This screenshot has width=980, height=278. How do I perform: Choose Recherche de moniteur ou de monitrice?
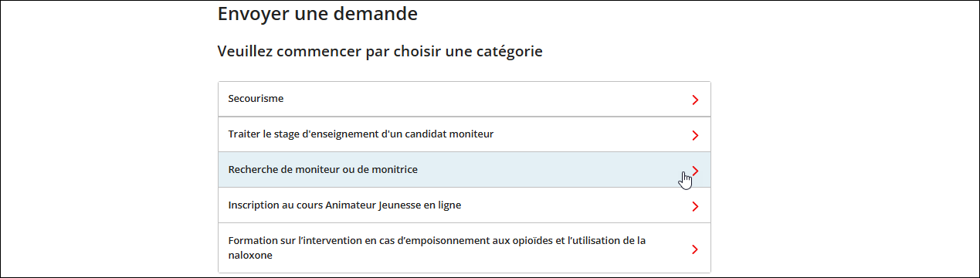pos(464,170)
